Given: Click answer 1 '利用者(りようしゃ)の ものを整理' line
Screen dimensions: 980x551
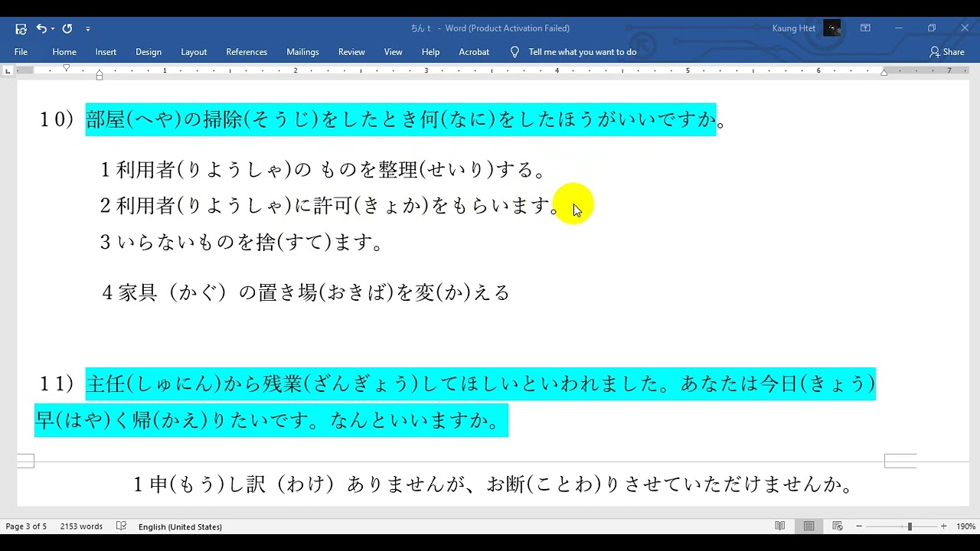Looking at the screenshot, I should pos(324,170).
